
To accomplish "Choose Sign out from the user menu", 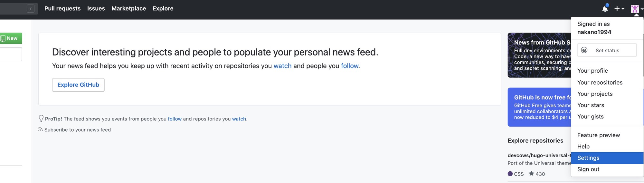I will (607, 169).
